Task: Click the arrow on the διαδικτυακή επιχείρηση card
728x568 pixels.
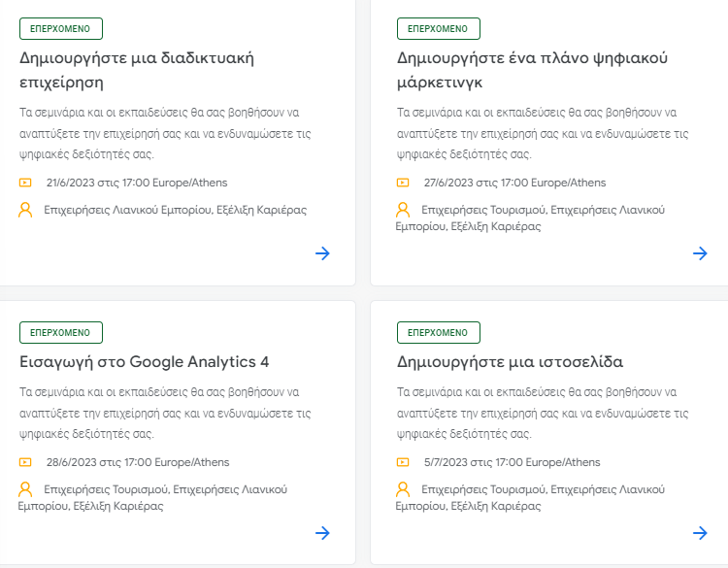Action: [322, 253]
